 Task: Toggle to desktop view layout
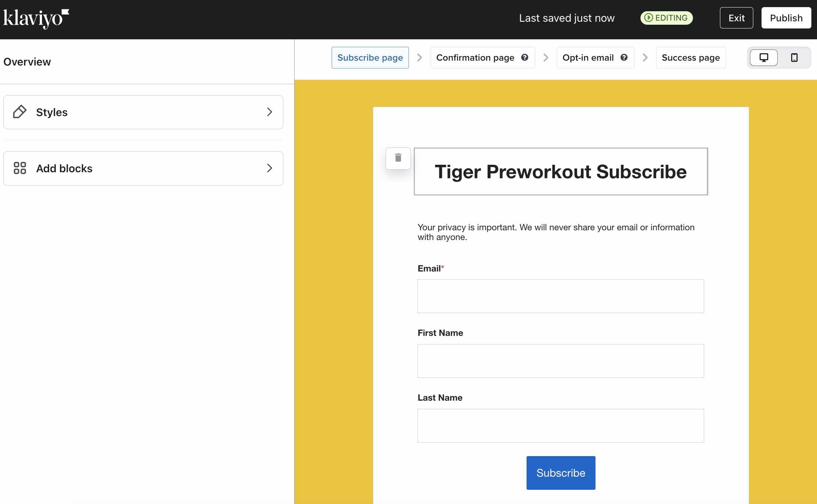[765, 57]
